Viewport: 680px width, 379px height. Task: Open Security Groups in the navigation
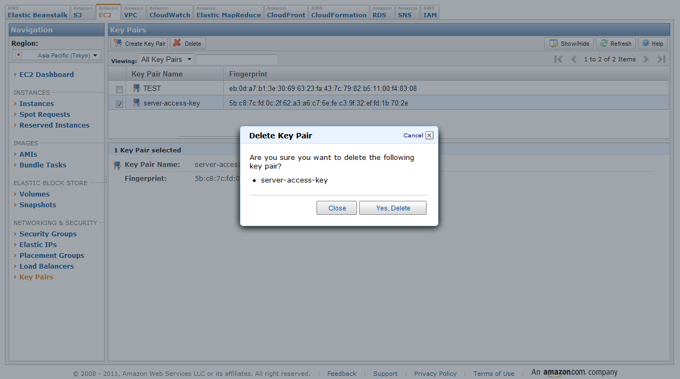[48, 234]
